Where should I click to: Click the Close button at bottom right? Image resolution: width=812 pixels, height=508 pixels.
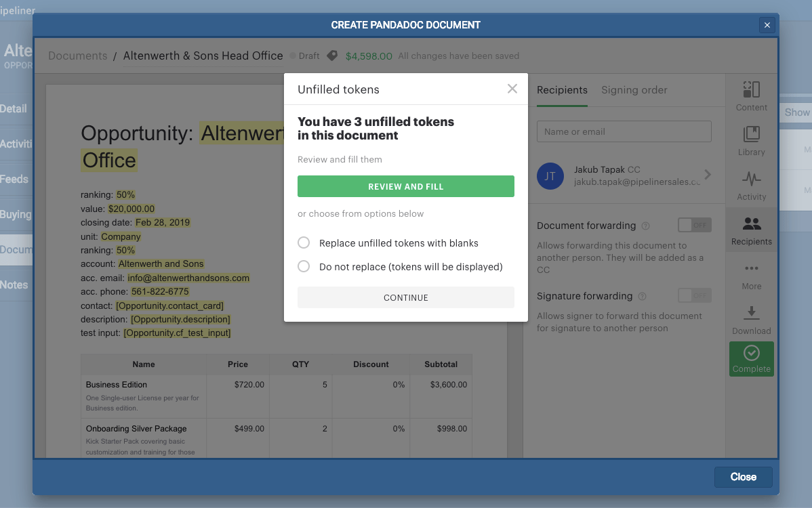click(743, 477)
